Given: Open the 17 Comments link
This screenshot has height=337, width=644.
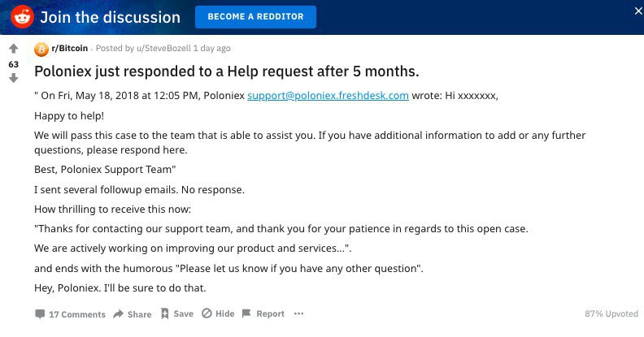Looking at the screenshot, I should click(77, 314).
